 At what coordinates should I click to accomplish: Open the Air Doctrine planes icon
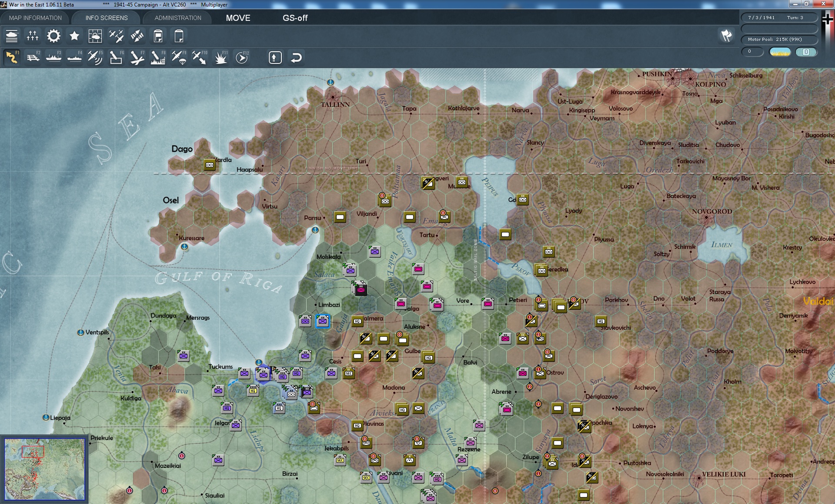[x=116, y=36]
